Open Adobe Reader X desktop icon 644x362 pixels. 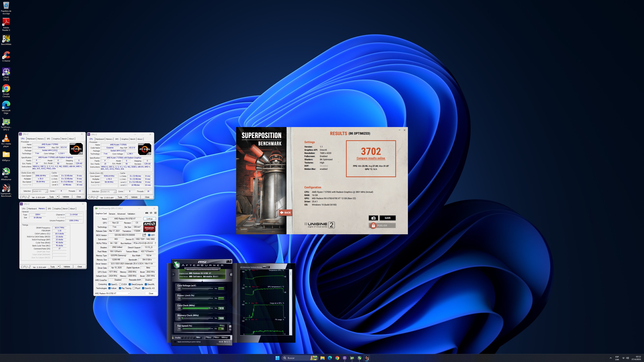(6, 24)
